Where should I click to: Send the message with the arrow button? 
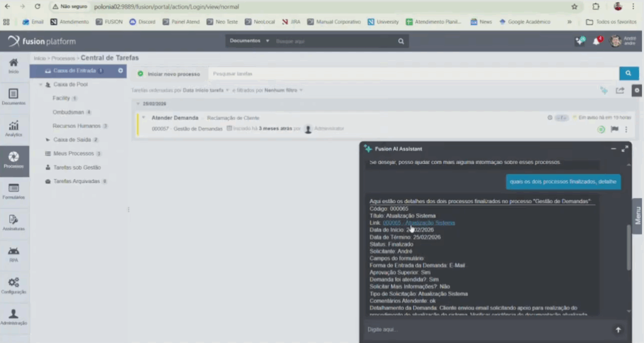(x=618, y=330)
